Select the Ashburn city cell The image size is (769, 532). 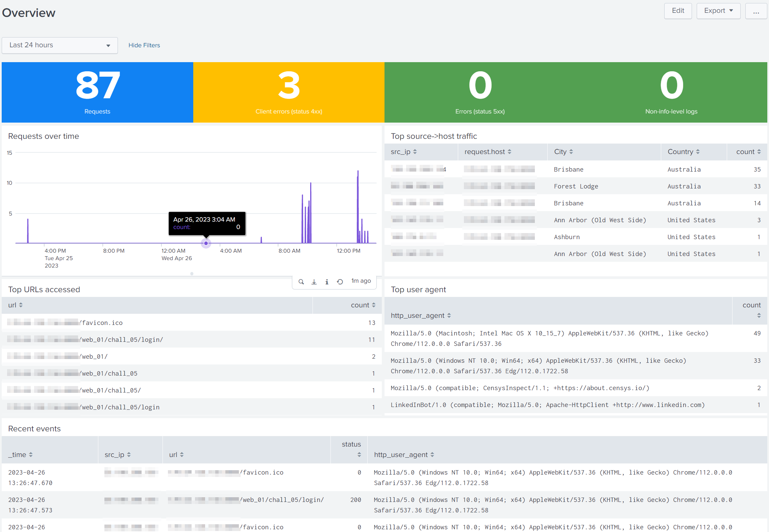[x=567, y=237]
